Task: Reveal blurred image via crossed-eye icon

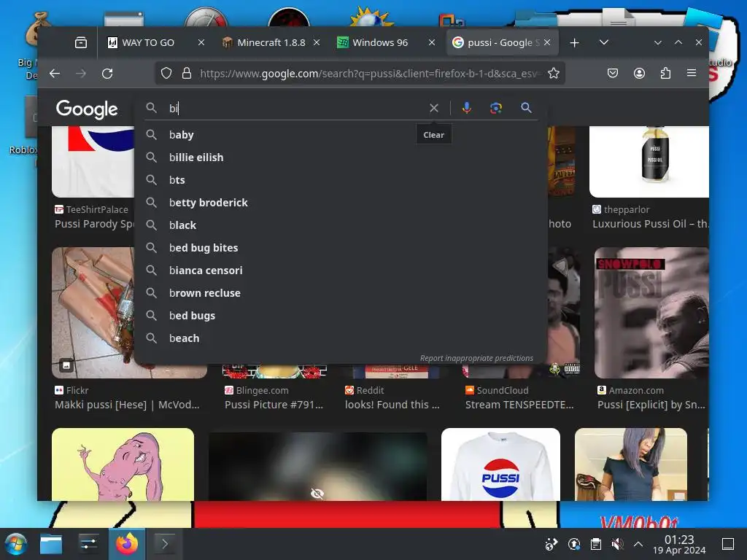Action: 317,494
